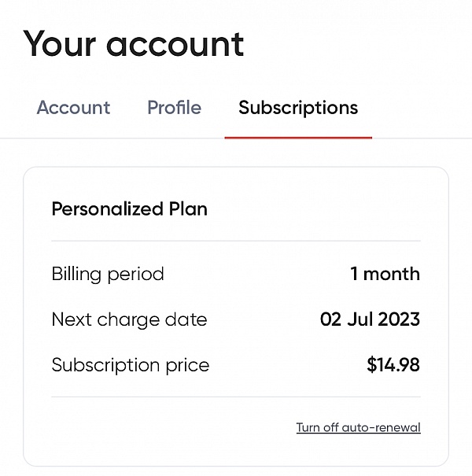Click the Personalized Plan card title
Viewport: 472px width, 476px height.
point(129,209)
